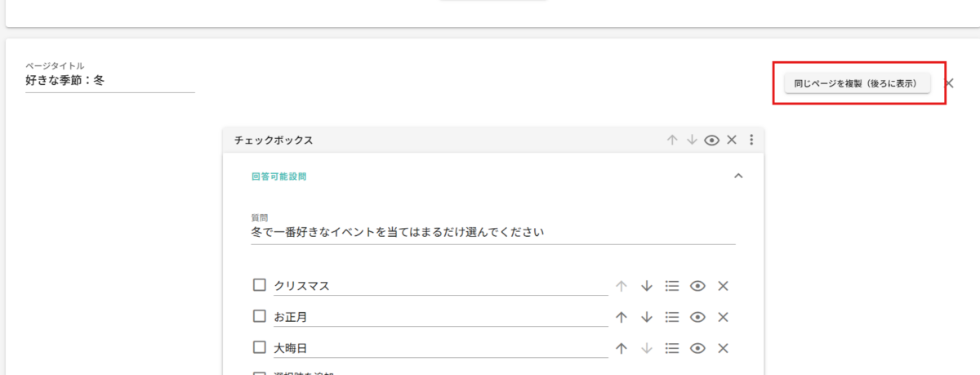Image resolution: width=980 pixels, height=375 pixels.
Task: Edit the page title field 好きな季節：冬
Action: (x=109, y=81)
